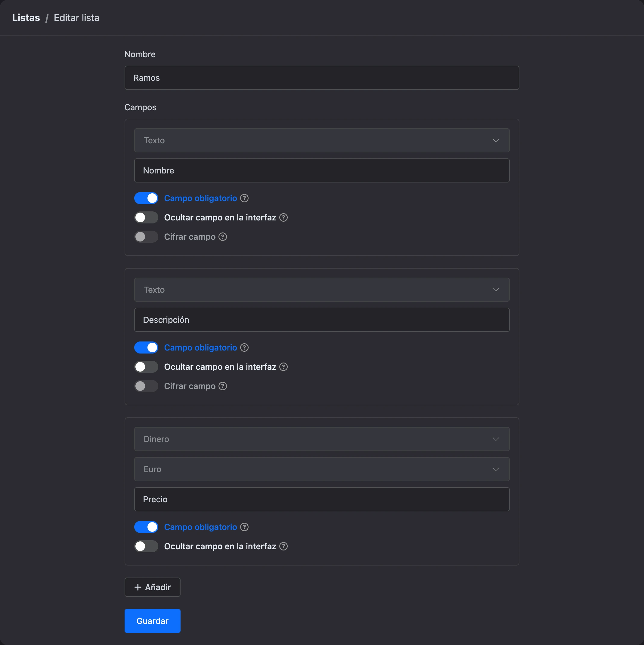Click the list name input containing Ramos
The width and height of the screenshot is (644, 645).
[x=322, y=78]
